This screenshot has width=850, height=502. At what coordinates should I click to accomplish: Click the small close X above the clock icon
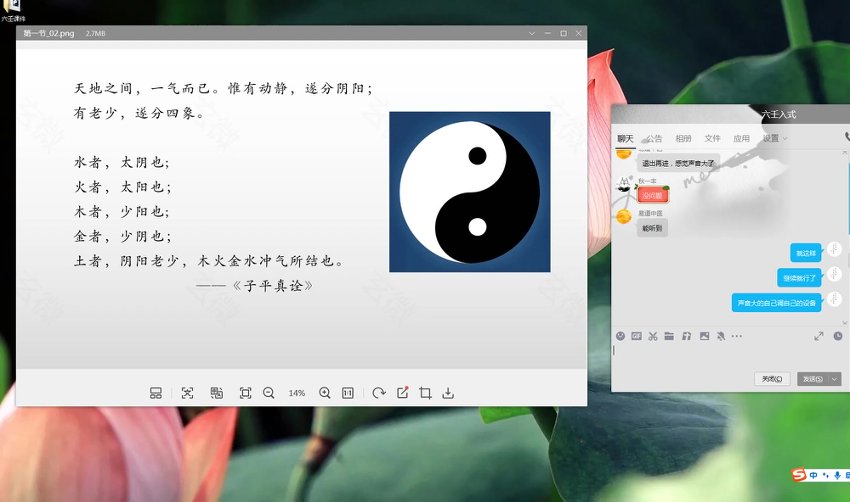[x=845, y=323]
